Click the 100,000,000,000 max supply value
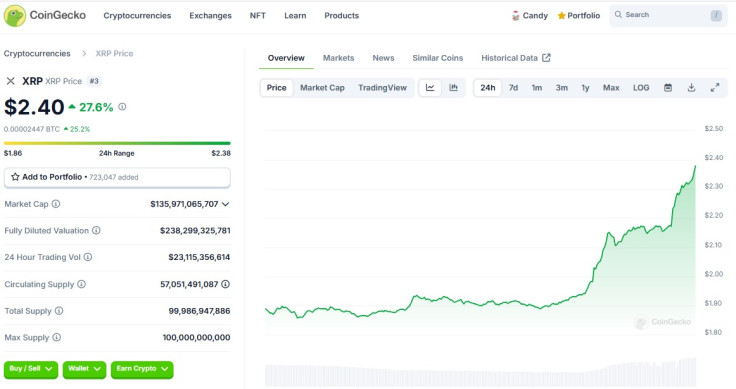 coord(196,337)
